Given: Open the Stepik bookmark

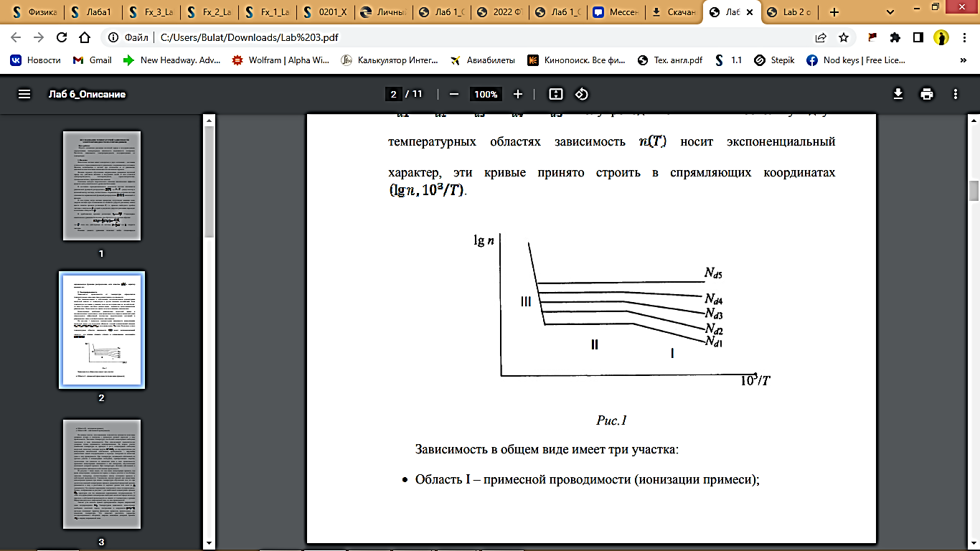Looking at the screenshot, I should [x=775, y=60].
